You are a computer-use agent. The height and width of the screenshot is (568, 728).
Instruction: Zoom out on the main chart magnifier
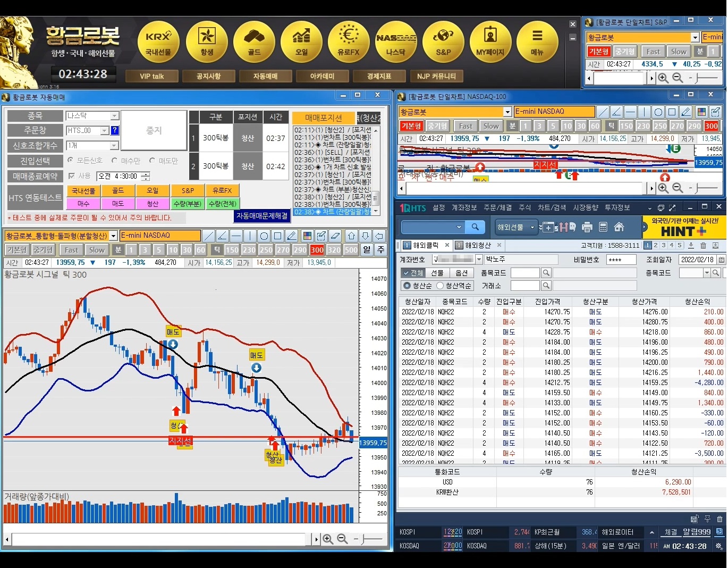point(343,539)
